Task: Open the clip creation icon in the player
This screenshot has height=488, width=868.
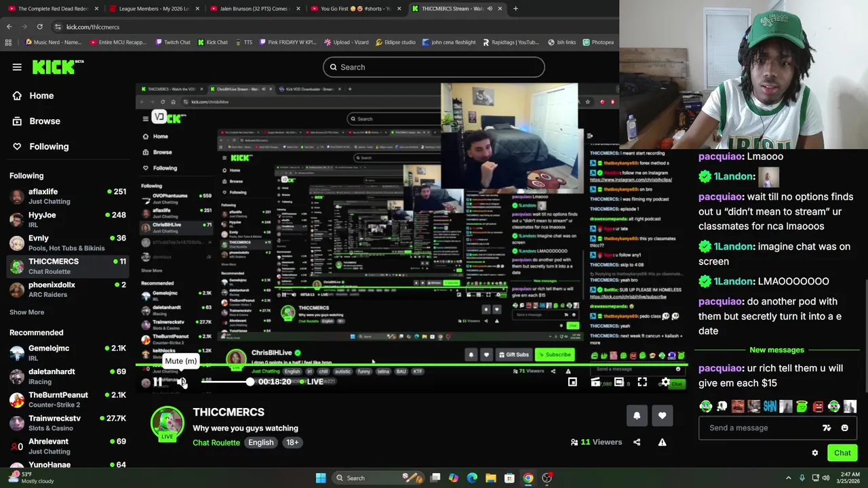Action: (595, 382)
